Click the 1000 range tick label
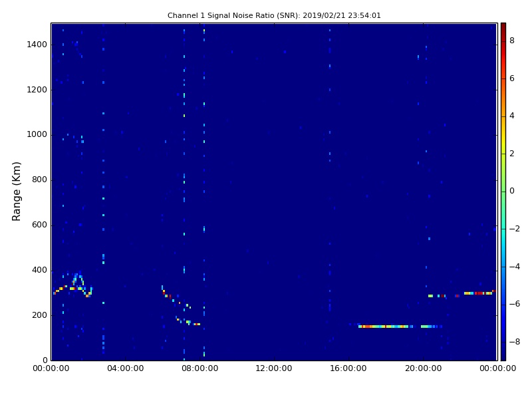Viewport: 532px width, 399px height. (x=37, y=134)
